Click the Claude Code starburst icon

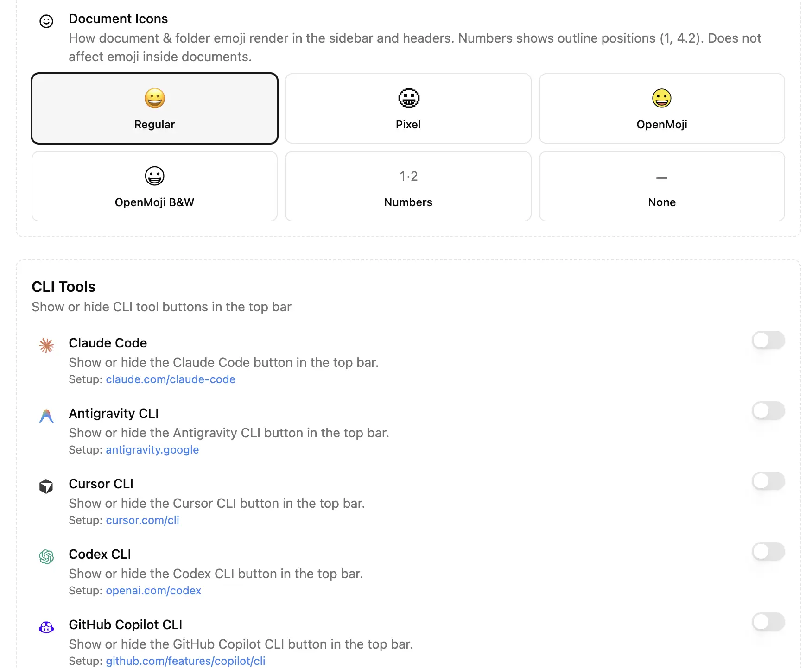coord(46,346)
